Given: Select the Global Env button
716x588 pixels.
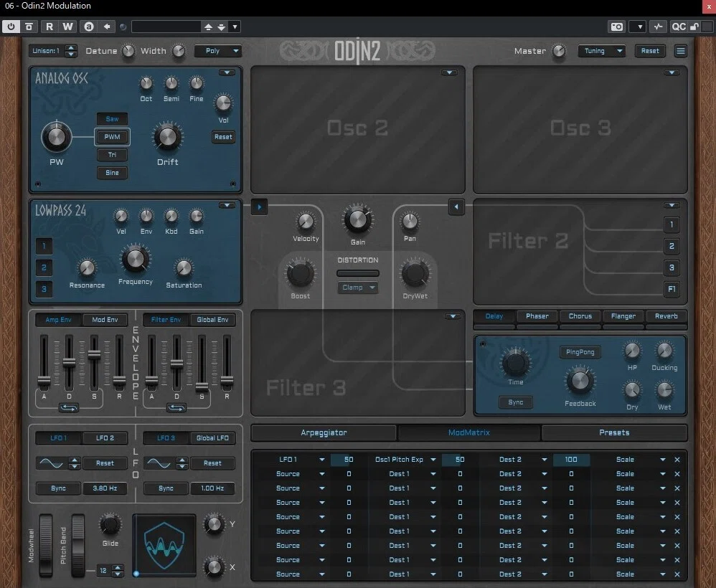Looking at the screenshot, I should [x=212, y=320].
